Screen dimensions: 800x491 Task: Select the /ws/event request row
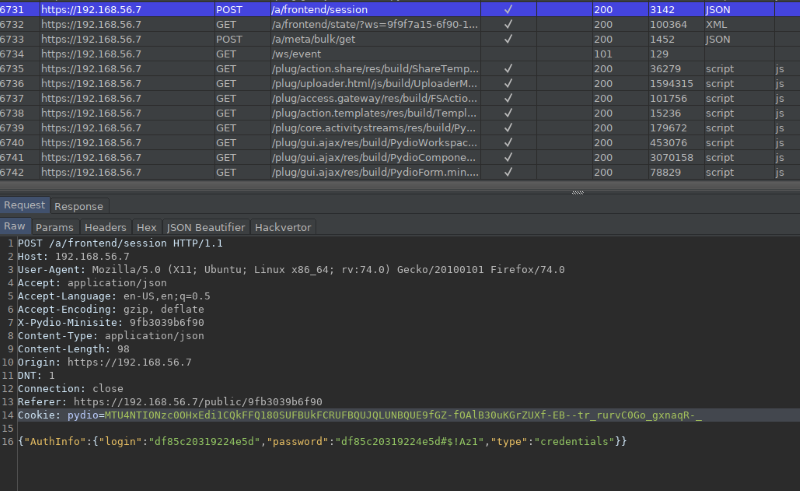coord(400,54)
